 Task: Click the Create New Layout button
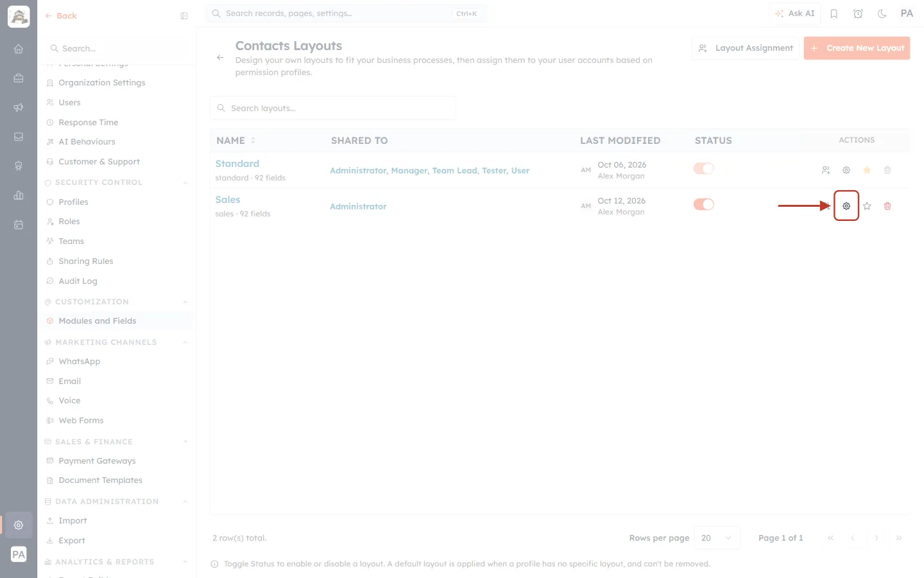(857, 48)
